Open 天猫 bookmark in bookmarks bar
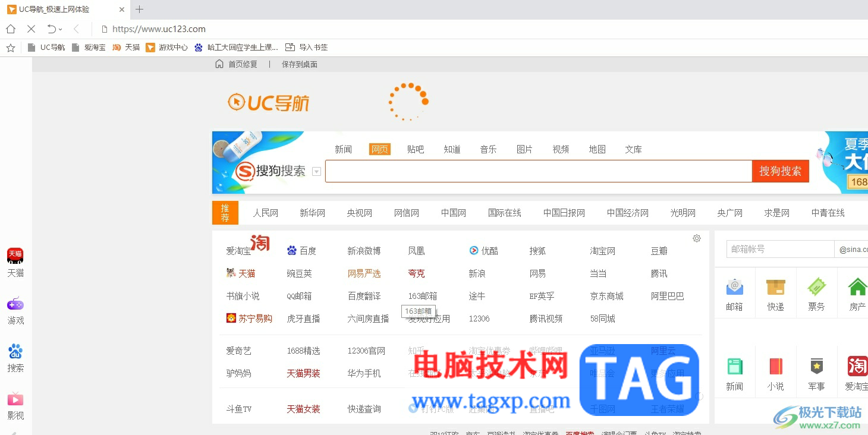The width and height of the screenshot is (868, 435). click(126, 48)
